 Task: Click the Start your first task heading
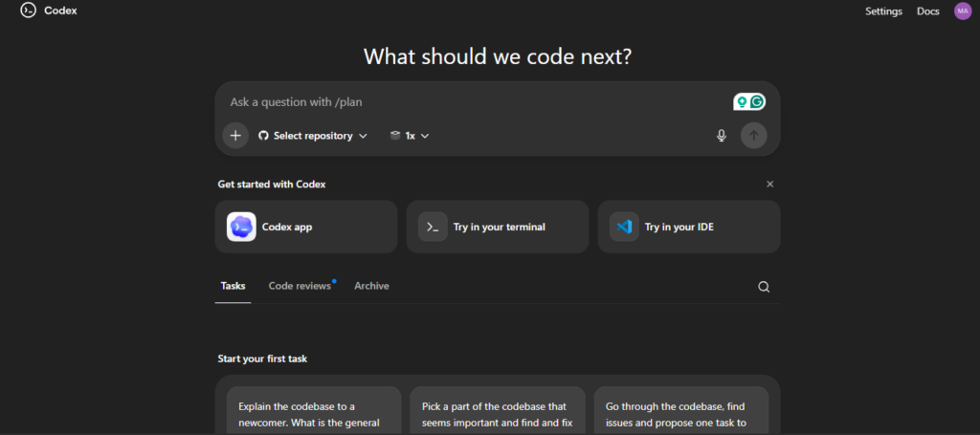point(262,359)
